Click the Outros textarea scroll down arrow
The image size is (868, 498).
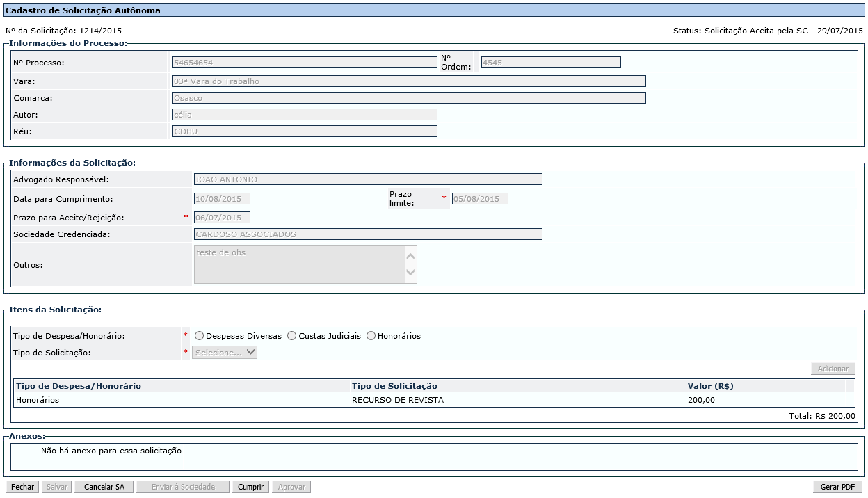(x=410, y=273)
